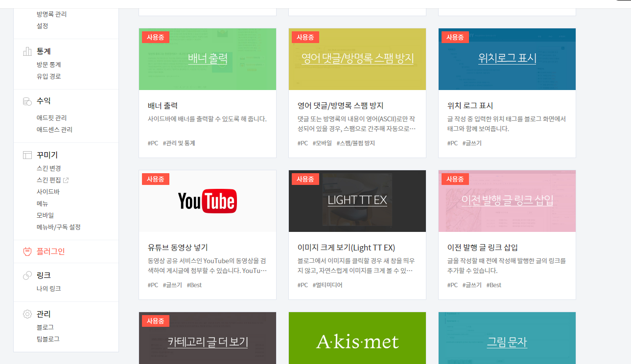Image resolution: width=631 pixels, height=364 pixels.
Task: Click the yellow 영어 댓글/방명록 스팸 방지 banner
Action: (357, 59)
